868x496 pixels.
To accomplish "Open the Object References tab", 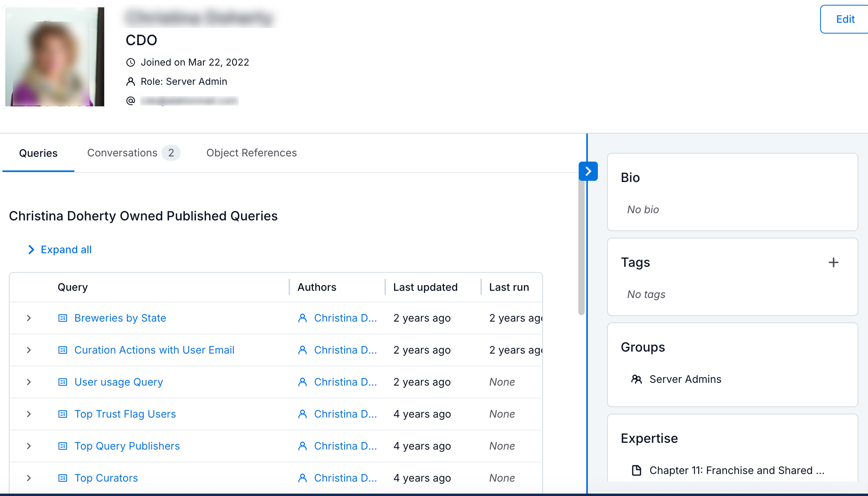I will pos(251,153).
